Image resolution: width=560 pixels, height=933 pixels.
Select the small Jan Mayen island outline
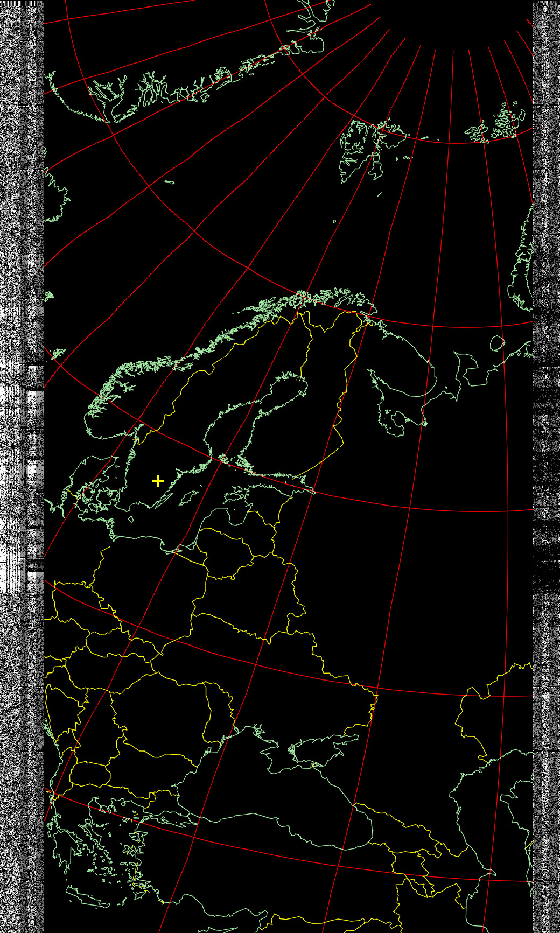click(170, 182)
